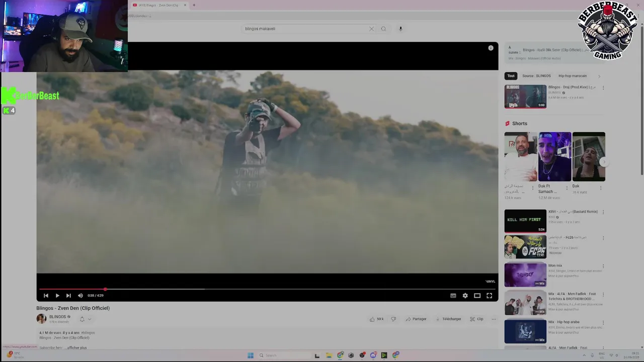The width and height of the screenshot is (644, 362).
Task: Click the Clip scissors button
Action: click(x=476, y=319)
